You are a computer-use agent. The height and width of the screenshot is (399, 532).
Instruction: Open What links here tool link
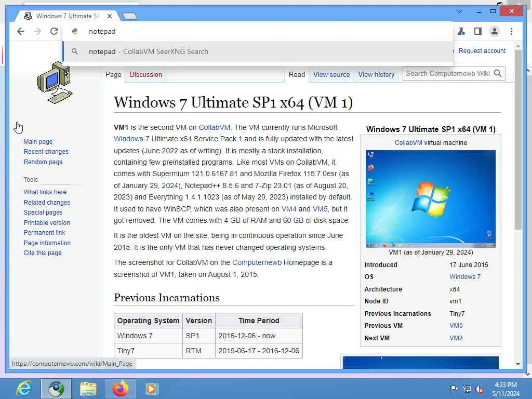(x=45, y=192)
